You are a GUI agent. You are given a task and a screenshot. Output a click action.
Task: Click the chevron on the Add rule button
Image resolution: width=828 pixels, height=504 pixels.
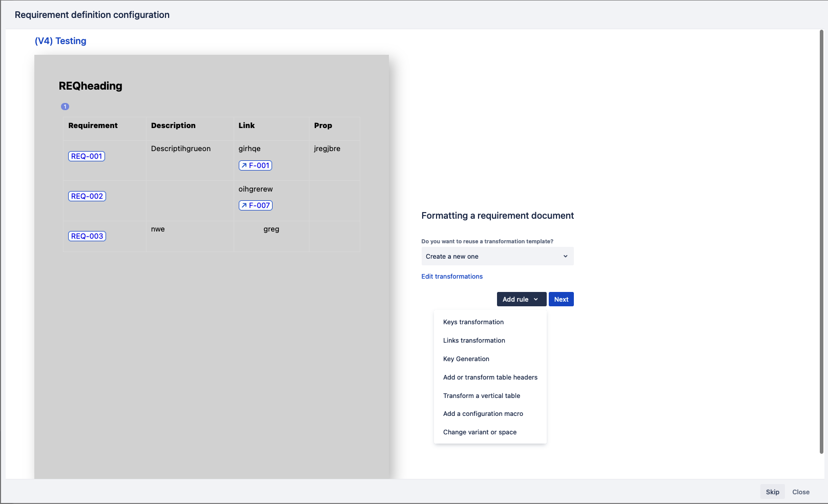click(537, 299)
